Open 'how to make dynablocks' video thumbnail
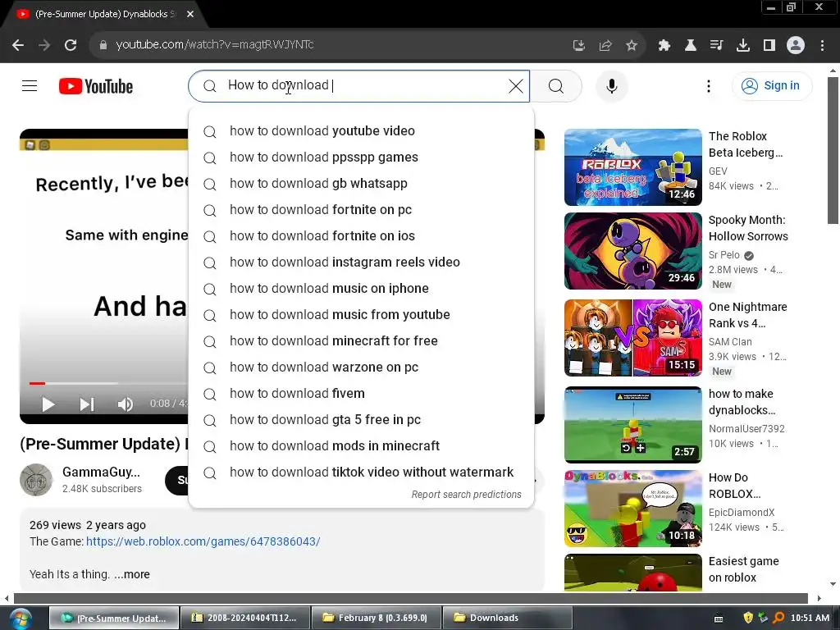Screen dimensions: 840x630 click(632, 424)
